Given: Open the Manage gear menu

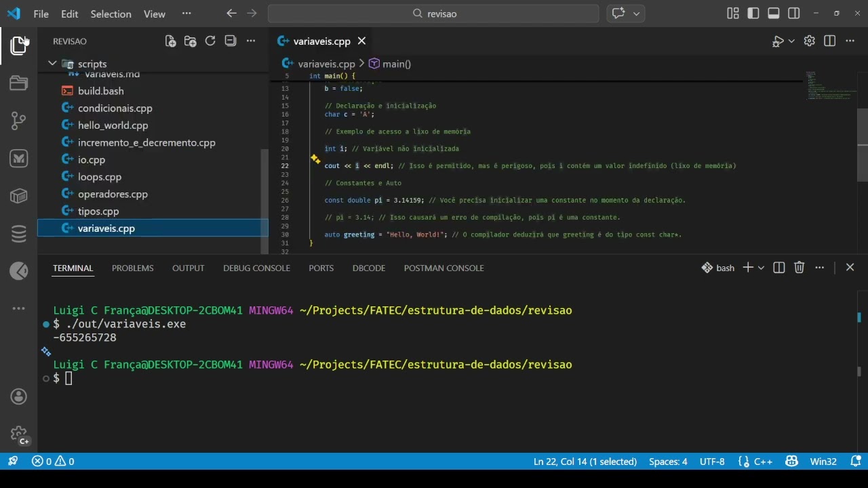Looking at the screenshot, I should pyautogui.click(x=18, y=434).
